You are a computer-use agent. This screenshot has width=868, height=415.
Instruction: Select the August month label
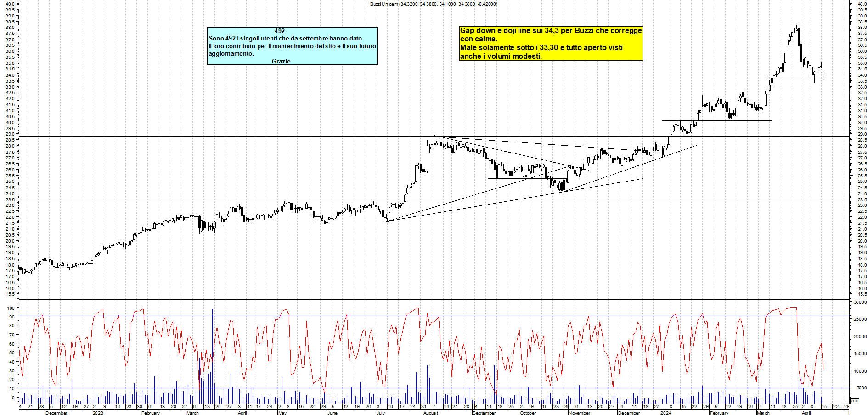pos(430,413)
